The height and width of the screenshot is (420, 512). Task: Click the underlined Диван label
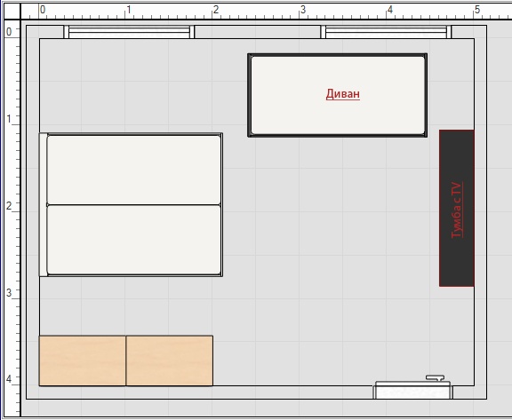(343, 94)
